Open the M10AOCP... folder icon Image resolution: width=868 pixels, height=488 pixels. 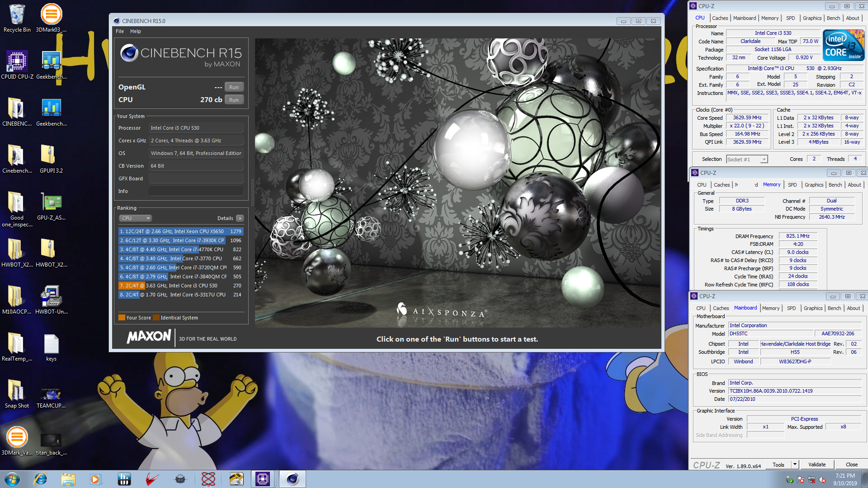click(x=17, y=300)
